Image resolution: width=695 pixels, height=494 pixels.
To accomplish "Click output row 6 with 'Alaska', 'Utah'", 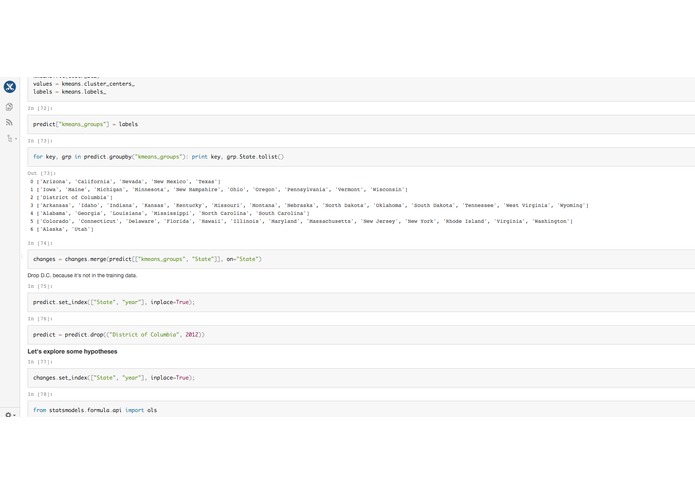I will pos(62,229).
